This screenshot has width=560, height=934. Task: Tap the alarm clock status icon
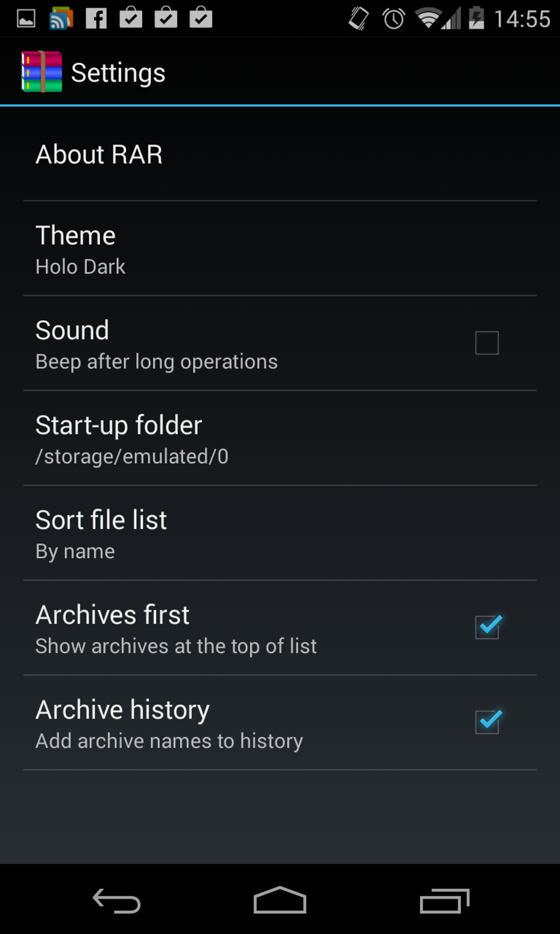tap(394, 19)
